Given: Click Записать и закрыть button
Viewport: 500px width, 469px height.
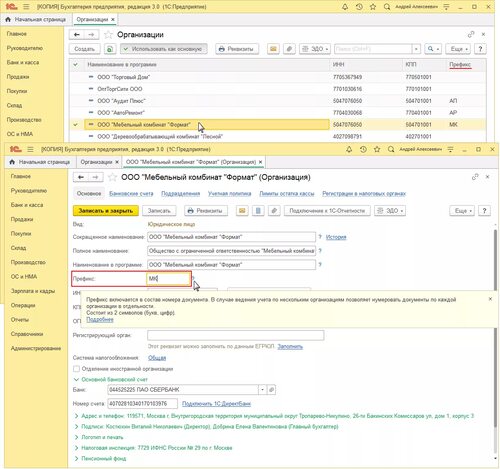Looking at the screenshot, I should point(106,211).
